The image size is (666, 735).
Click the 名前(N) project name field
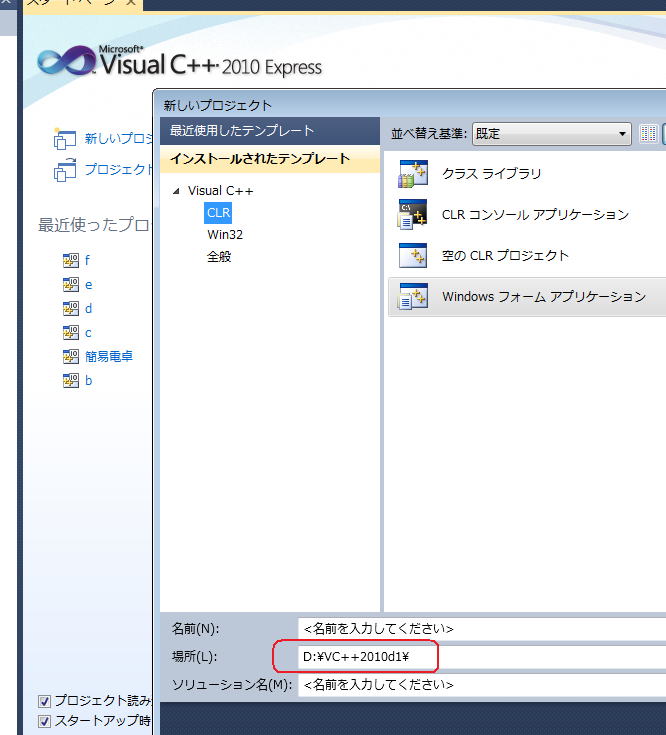pyautogui.click(x=482, y=629)
